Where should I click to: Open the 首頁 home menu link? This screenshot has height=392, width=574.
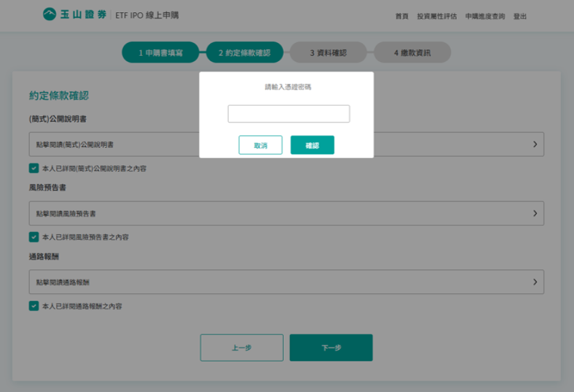(402, 17)
